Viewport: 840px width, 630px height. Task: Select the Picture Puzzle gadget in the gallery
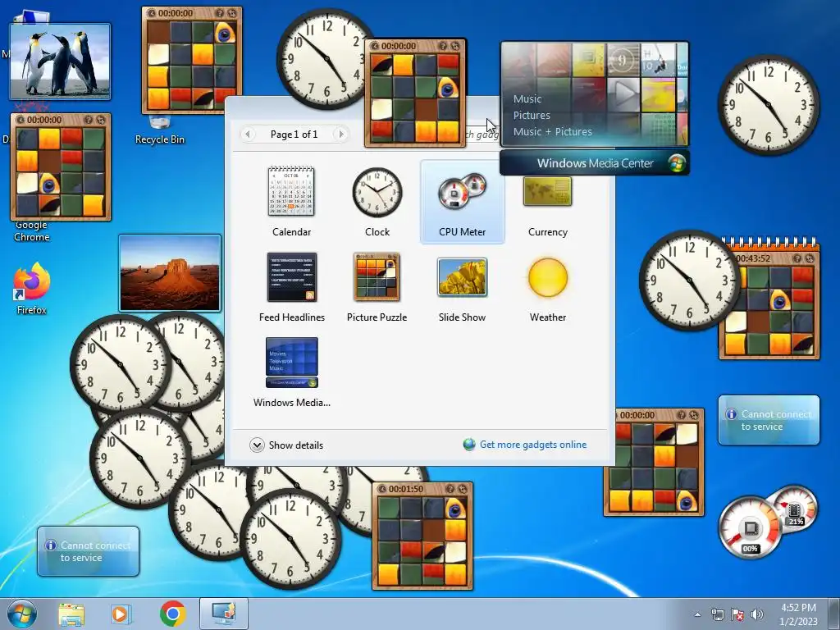(x=377, y=287)
